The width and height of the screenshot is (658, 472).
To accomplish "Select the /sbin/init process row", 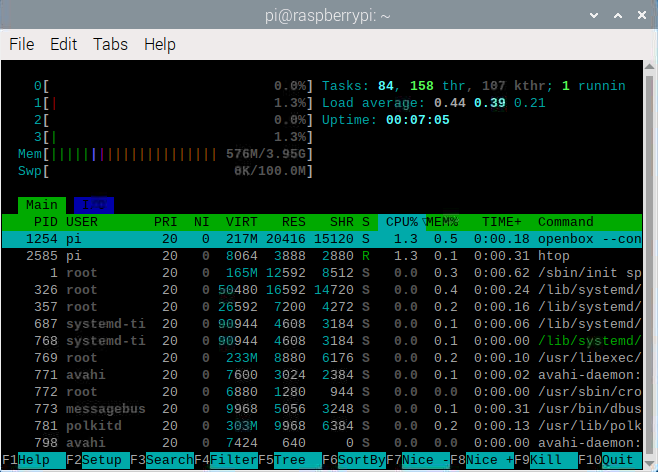I will click(x=320, y=273).
